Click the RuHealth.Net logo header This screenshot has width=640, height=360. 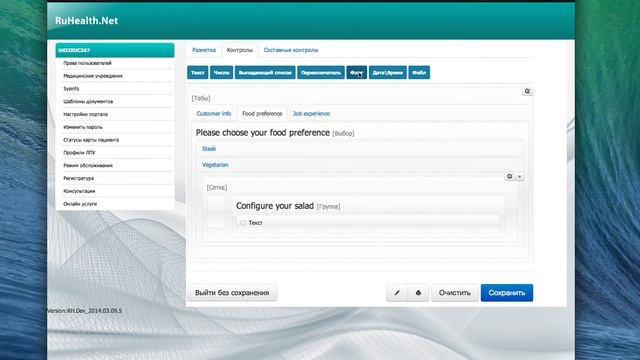tap(87, 20)
